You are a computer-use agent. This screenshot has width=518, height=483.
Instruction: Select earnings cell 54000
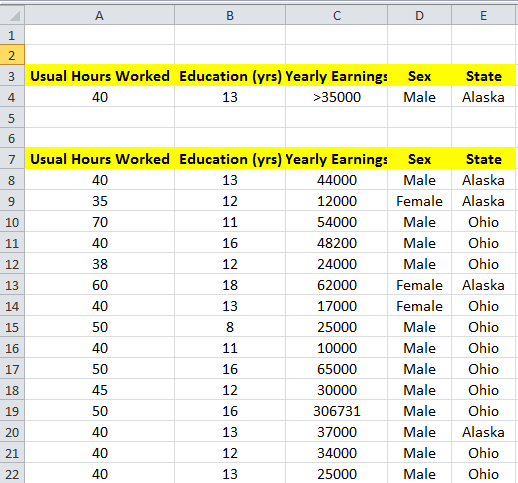[x=337, y=222]
